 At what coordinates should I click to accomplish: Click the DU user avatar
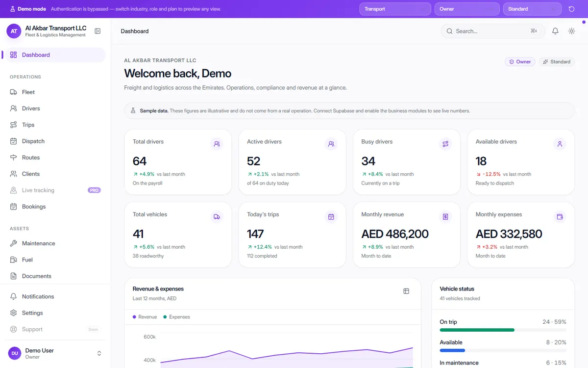15,353
